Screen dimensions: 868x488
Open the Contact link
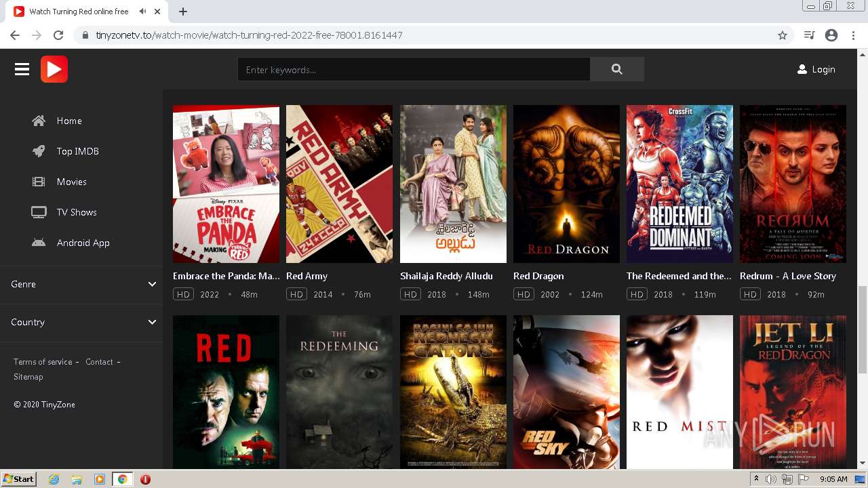99,362
